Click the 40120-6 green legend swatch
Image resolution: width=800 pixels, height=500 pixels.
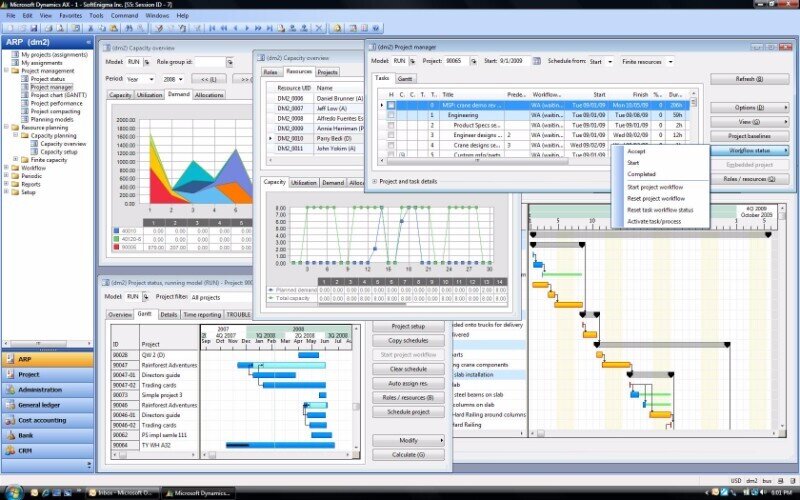click(116, 239)
